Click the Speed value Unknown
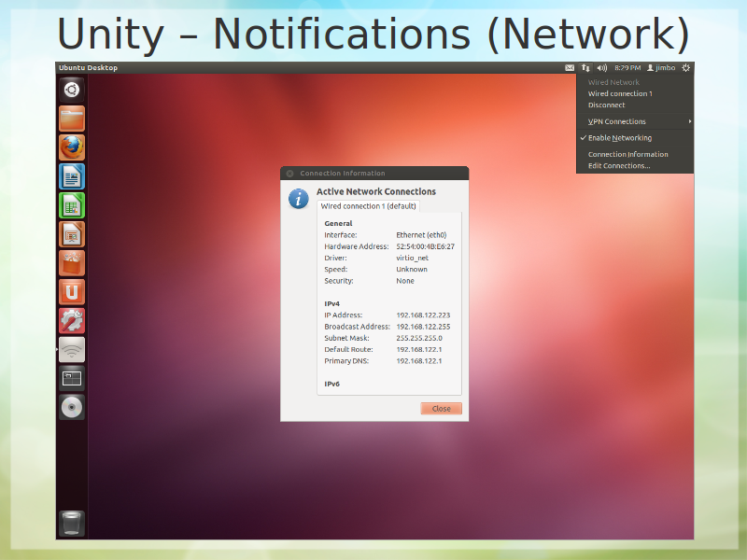Screen dimensions: 747x560 [412, 270]
